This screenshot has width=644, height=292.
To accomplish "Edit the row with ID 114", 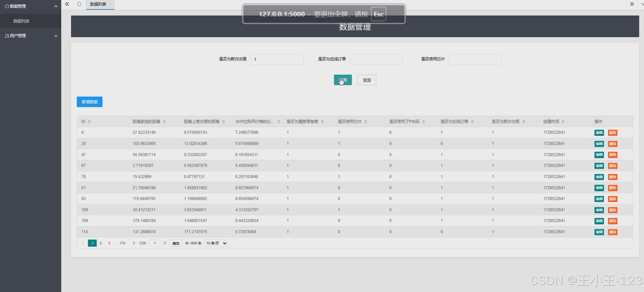I will (599, 232).
